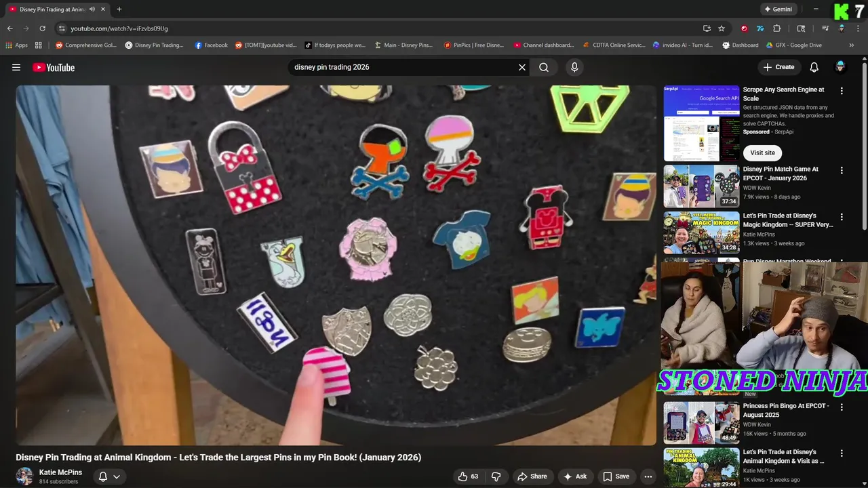The width and height of the screenshot is (868, 488).
Task: Open CDTFA Online Services bookmark
Action: [x=614, y=45]
